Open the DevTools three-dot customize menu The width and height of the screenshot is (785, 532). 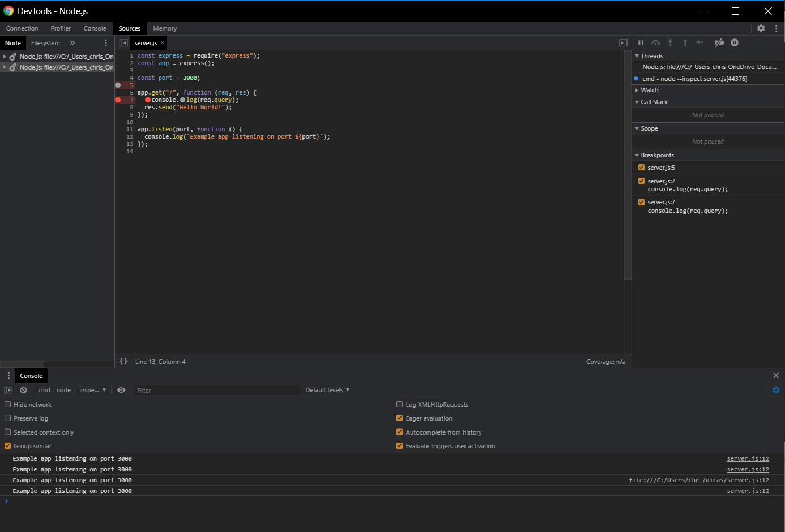(x=776, y=28)
